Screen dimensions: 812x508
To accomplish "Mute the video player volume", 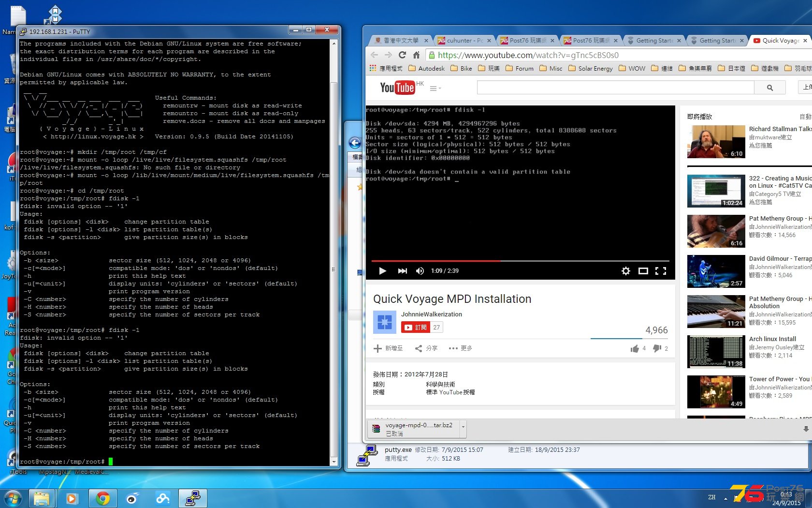I will coord(420,271).
